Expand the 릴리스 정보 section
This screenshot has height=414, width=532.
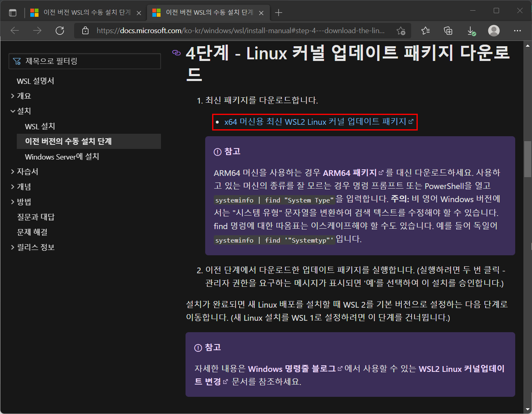click(32, 247)
